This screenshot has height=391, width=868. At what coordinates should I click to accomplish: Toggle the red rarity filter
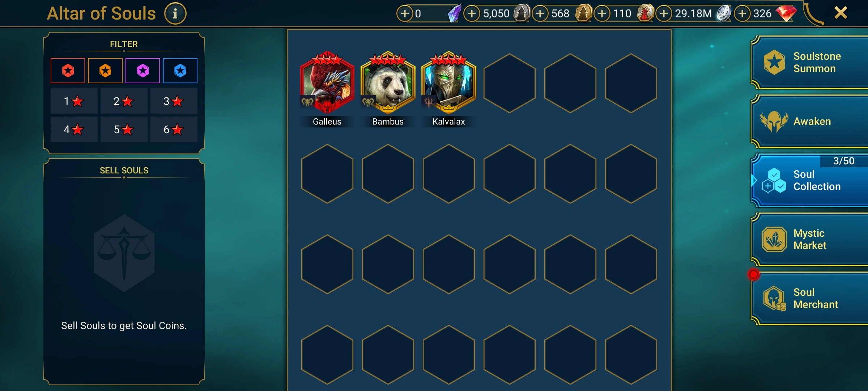pyautogui.click(x=68, y=71)
